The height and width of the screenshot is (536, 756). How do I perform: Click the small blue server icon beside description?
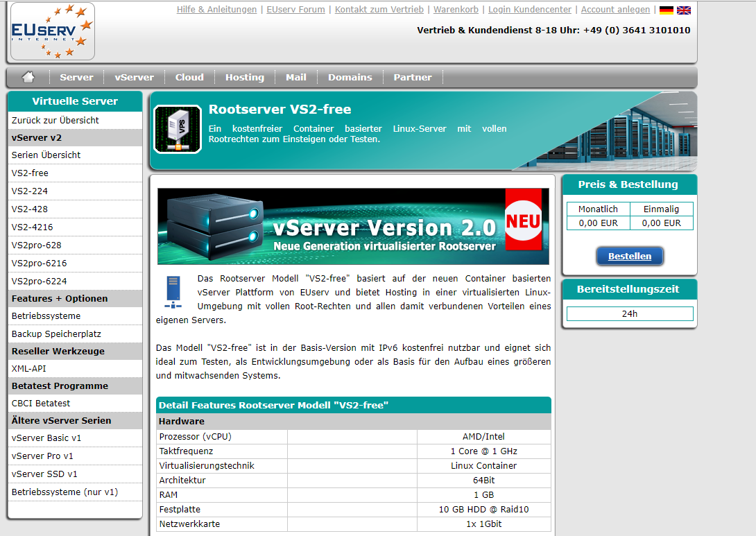pos(173,292)
